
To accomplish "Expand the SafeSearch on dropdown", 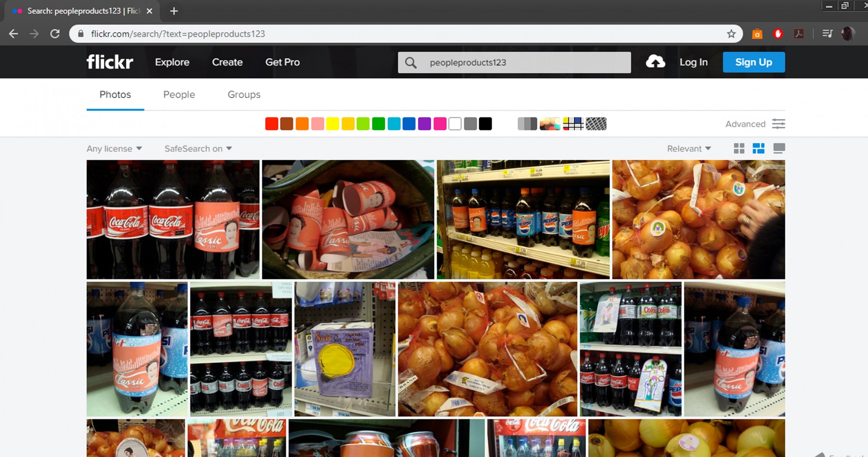I will coord(198,149).
